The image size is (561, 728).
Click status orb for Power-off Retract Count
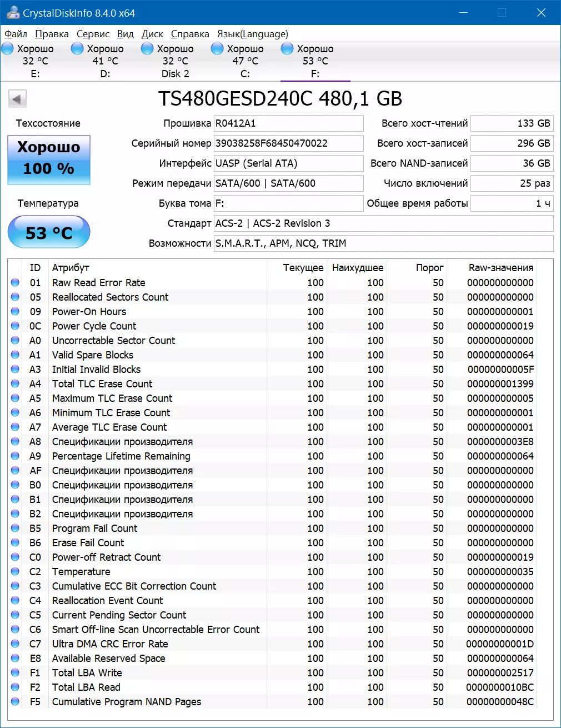point(15,557)
